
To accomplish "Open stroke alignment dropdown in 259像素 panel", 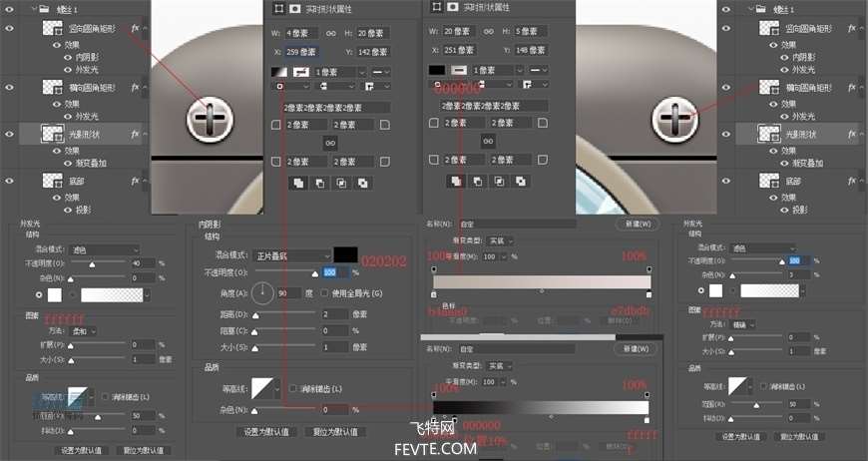I will pos(290,87).
